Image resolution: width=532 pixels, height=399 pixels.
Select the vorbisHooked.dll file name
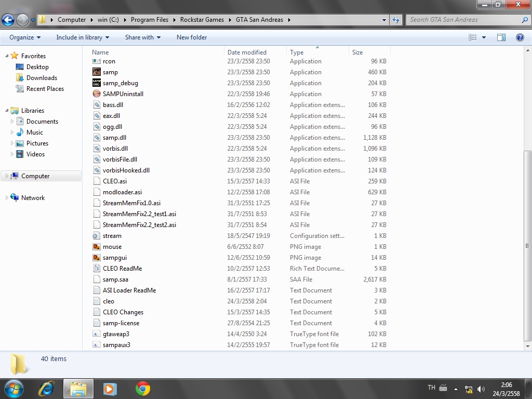click(126, 170)
